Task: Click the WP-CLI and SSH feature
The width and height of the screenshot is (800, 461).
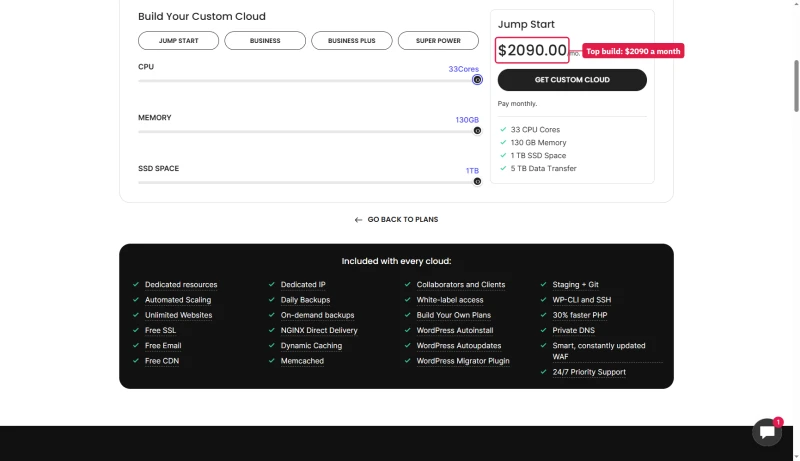Action: (x=582, y=300)
